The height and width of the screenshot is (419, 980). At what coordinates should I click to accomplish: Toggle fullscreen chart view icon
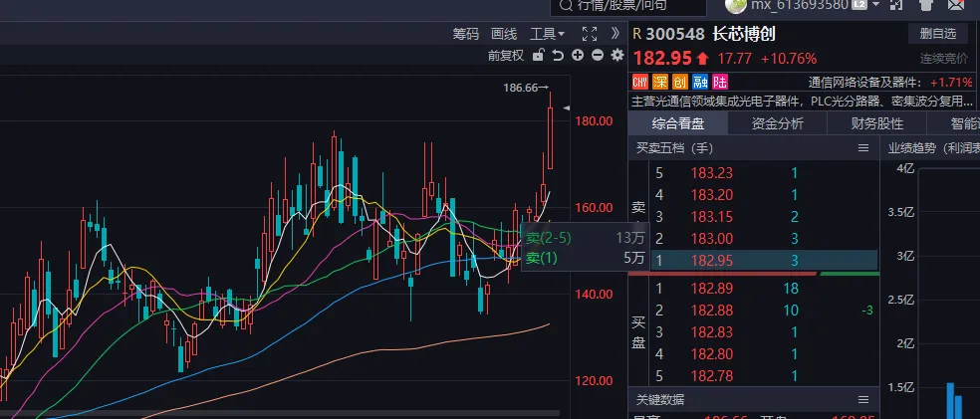[x=589, y=34]
